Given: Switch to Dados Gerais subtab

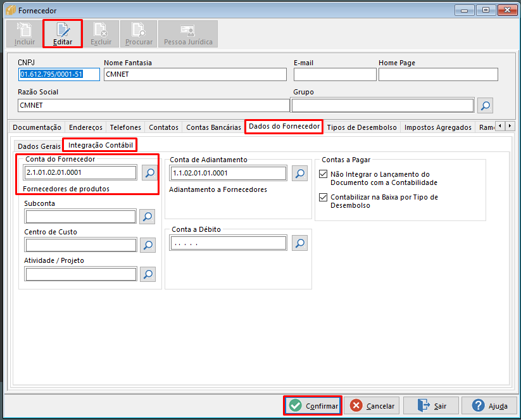Looking at the screenshot, I should [x=39, y=146].
